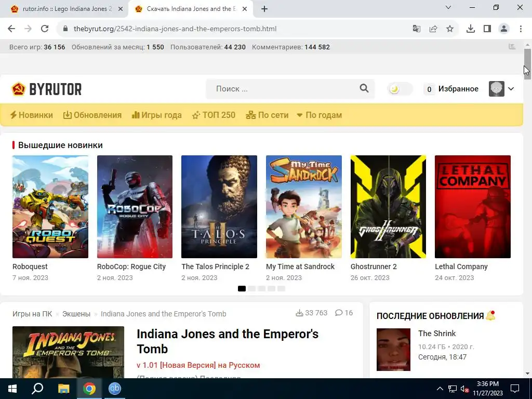Open the По сети menu item
The height and width of the screenshot is (399, 532).
point(267,115)
